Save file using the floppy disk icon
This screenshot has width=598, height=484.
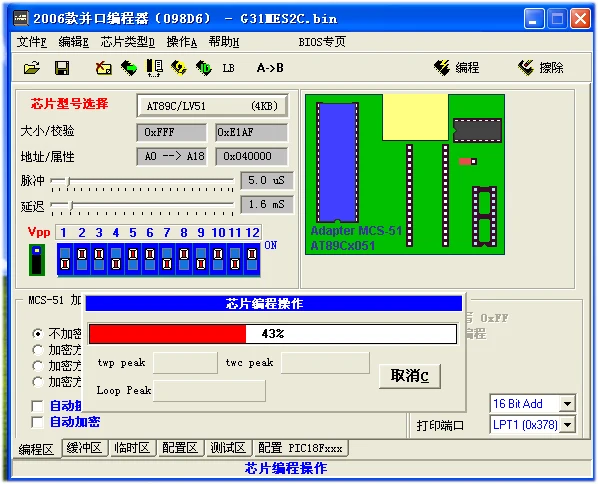pos(62,68)
